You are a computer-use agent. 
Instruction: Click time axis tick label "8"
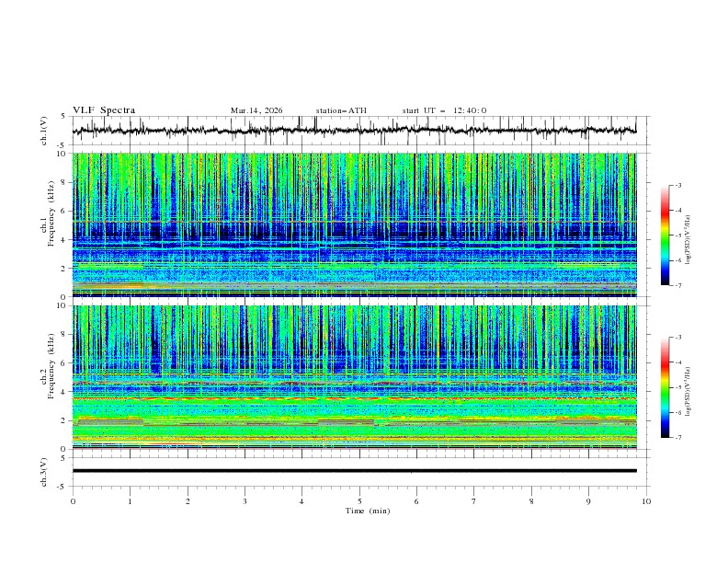531,501
